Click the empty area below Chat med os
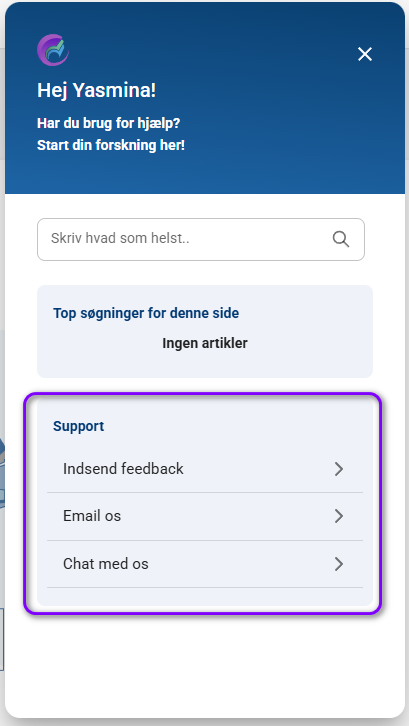The height and width of the screenshot is (726, 409). point(205,597)
